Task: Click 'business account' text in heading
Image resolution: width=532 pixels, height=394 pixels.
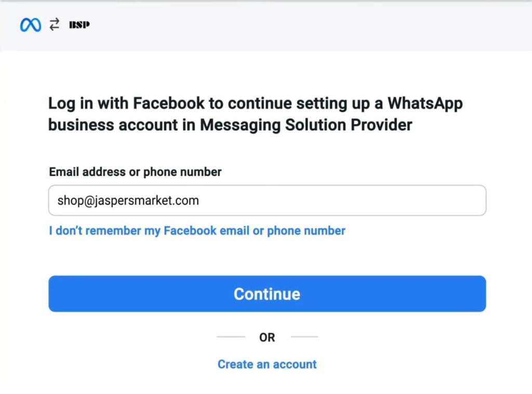Action: coord(113,125)
